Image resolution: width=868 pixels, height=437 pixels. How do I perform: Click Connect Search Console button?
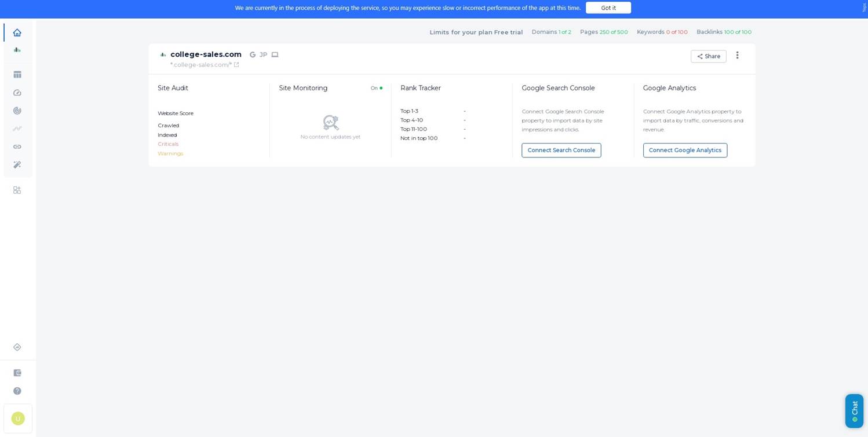coord(561,150)
